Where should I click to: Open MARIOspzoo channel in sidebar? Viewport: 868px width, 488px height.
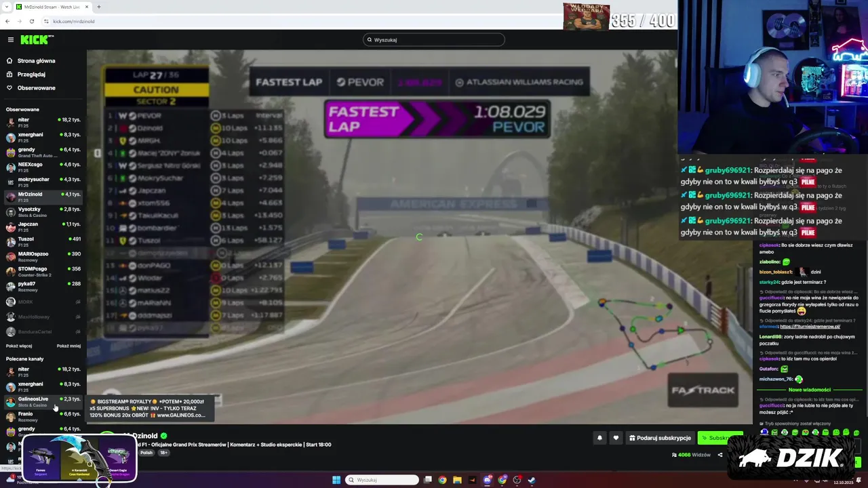(43, 257)
